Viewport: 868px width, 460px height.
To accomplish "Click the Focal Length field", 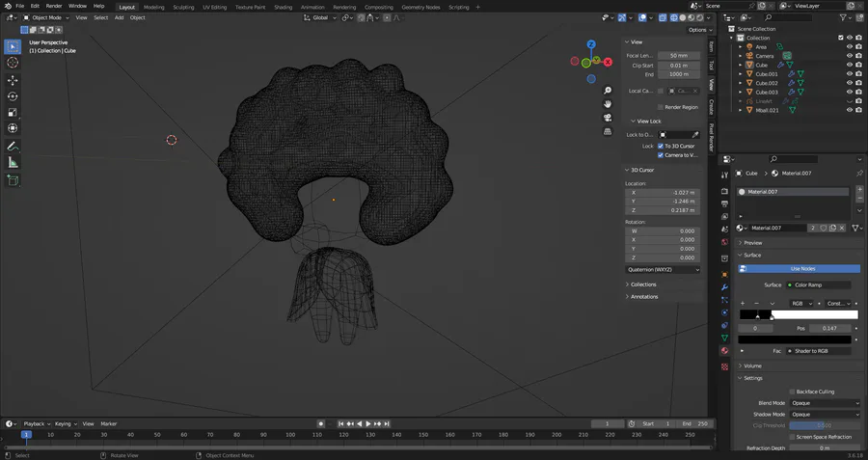I will [679, 55].
